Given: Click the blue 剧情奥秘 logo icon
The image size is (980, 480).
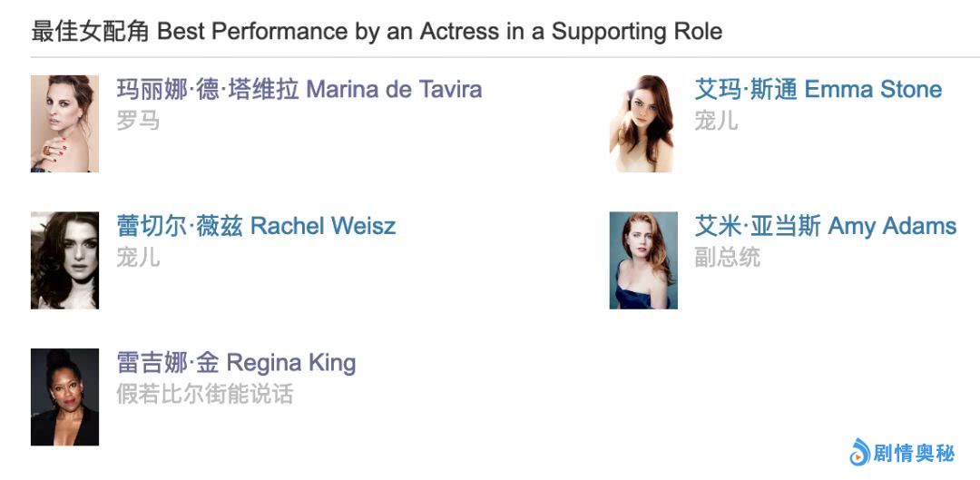Looking at the screenshot, I should click(x=859, y=451).
